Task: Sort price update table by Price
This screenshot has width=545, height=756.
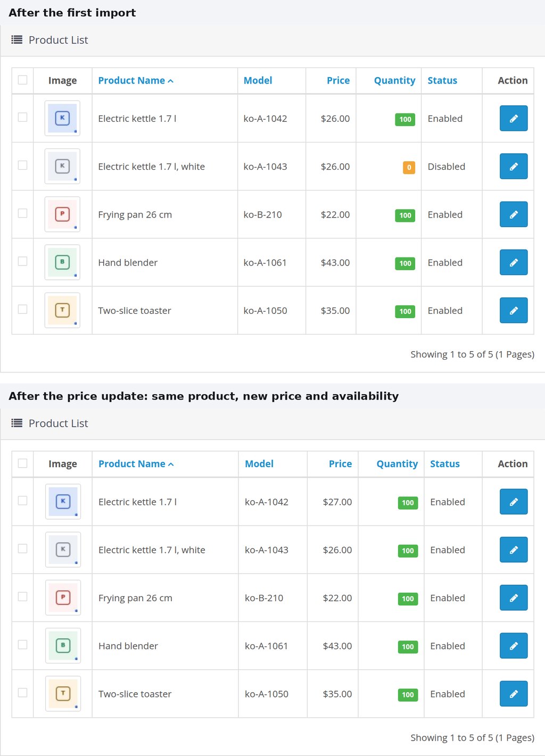Action: (x=340, y=464)
